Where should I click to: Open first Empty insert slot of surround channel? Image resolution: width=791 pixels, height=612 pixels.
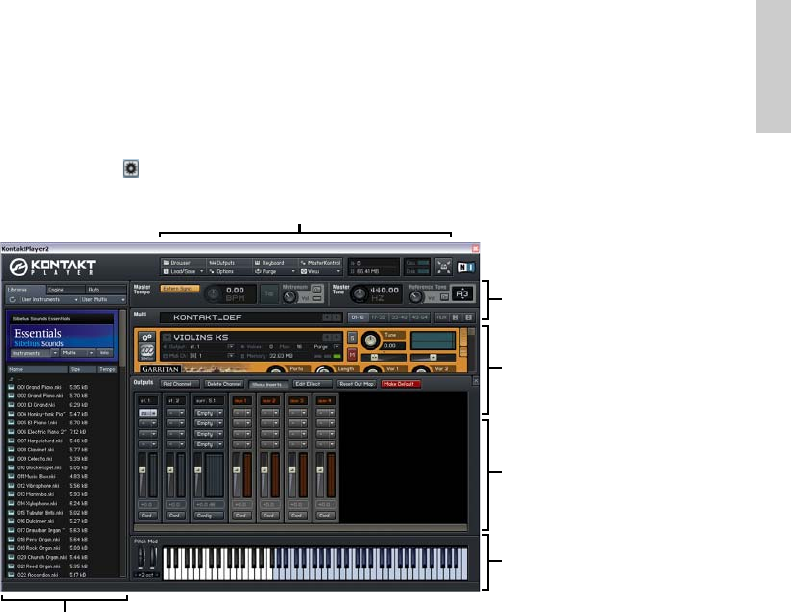(x=209, y=413)
